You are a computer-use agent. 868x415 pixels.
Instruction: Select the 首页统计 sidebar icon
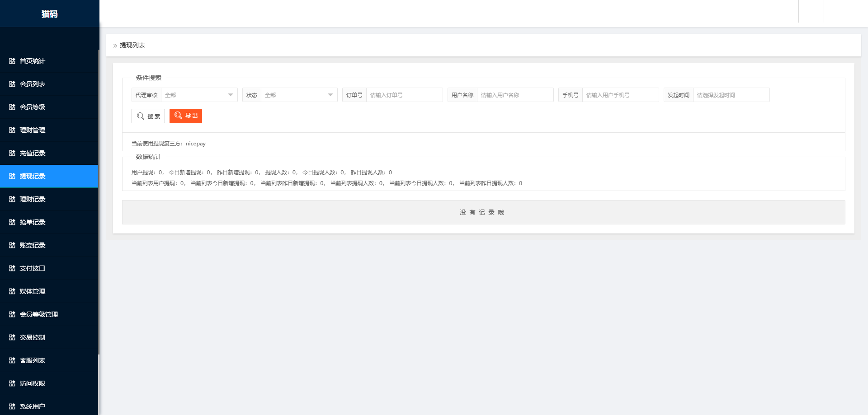click(12, 61)
